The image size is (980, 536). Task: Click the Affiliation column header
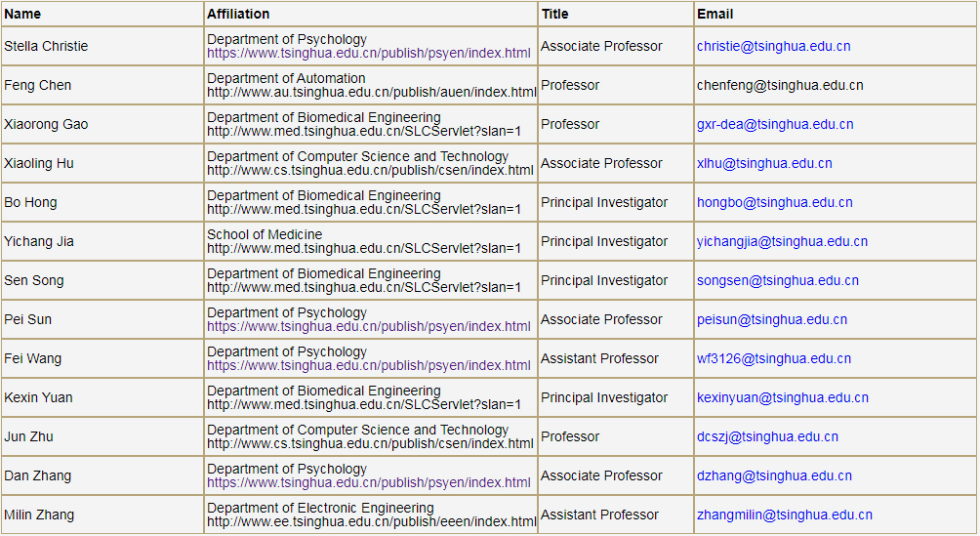[x=238, y=14]
